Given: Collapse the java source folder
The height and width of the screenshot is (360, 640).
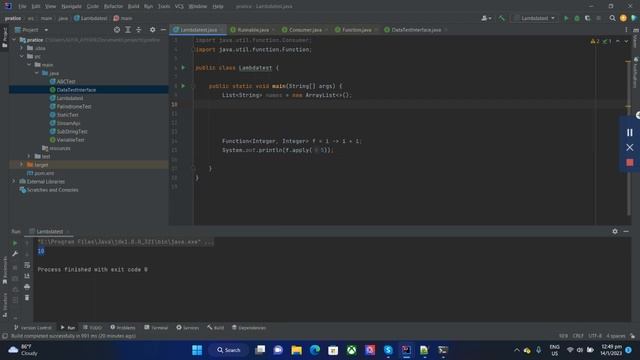Looking at the screenshot, I should [37, 73].
